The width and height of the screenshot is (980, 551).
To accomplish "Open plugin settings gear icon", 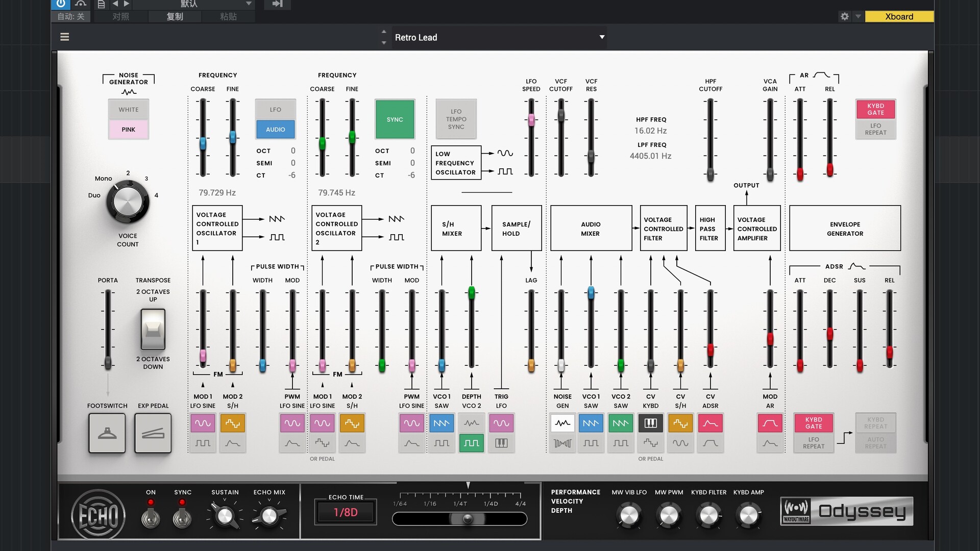I will pos(844,16).
